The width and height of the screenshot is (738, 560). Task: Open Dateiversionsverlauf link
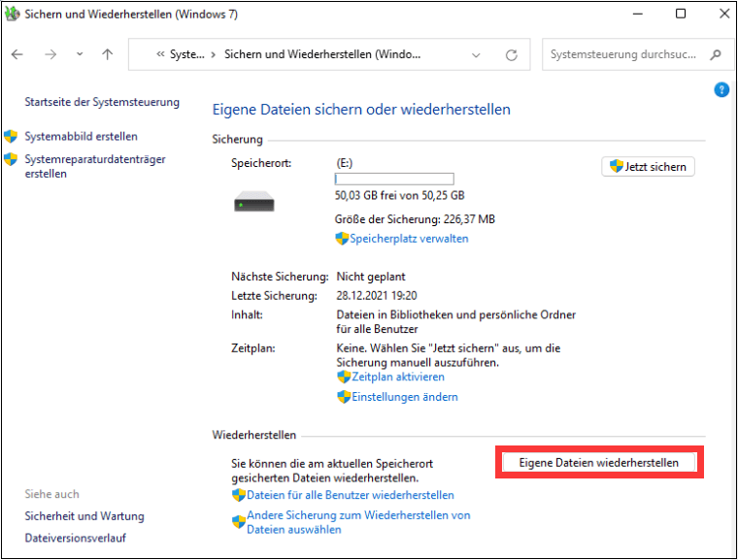(x=76, y=538)
